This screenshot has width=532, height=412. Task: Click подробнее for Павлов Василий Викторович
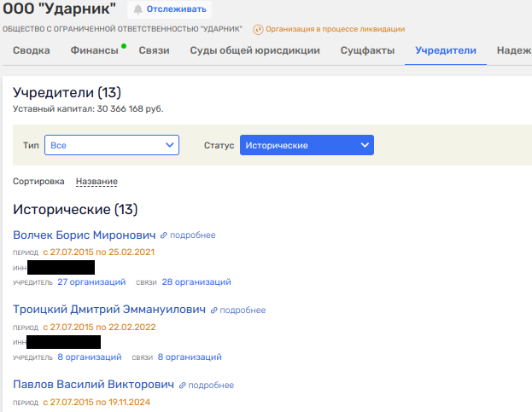(x=211, y=386)
